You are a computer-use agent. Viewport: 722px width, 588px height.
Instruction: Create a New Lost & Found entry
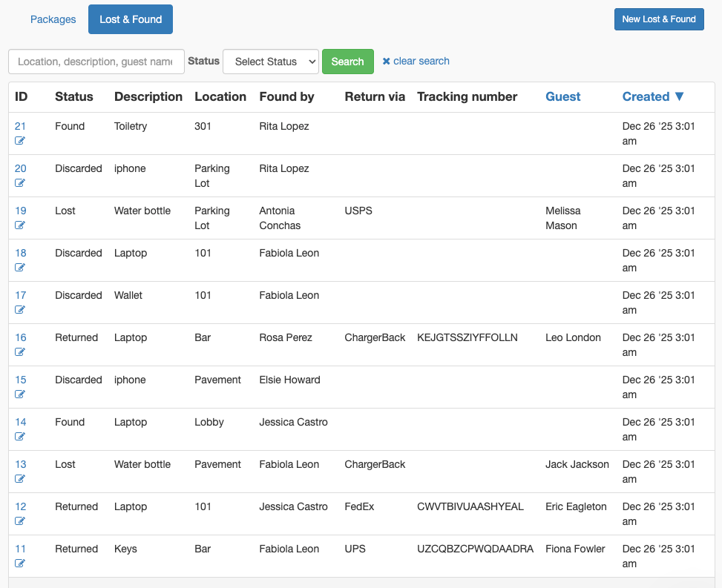(659, 19)
